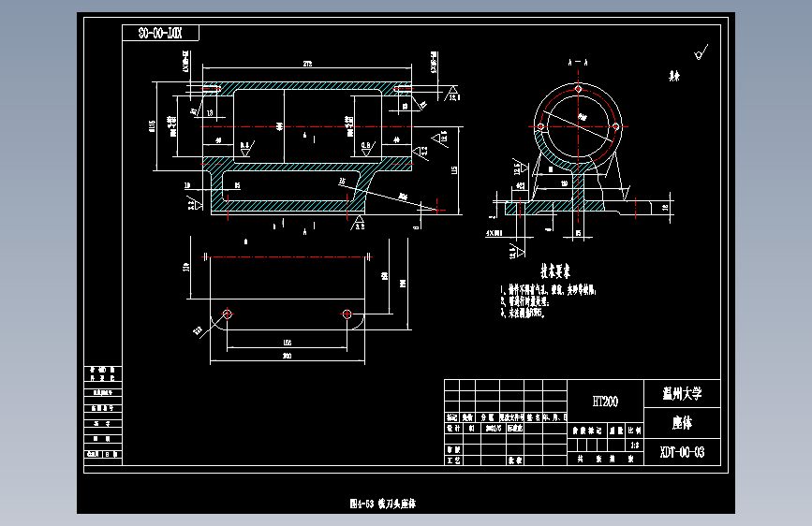The image size is (812, 526).
Task: Click the R20 radius dimension in bottom view
Action: 198,330
